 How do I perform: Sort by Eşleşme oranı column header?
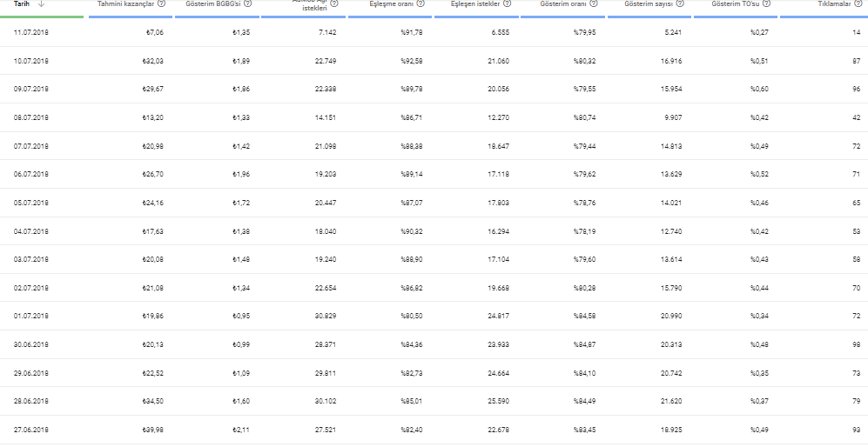pyautogui.click(x=392, y=3)
